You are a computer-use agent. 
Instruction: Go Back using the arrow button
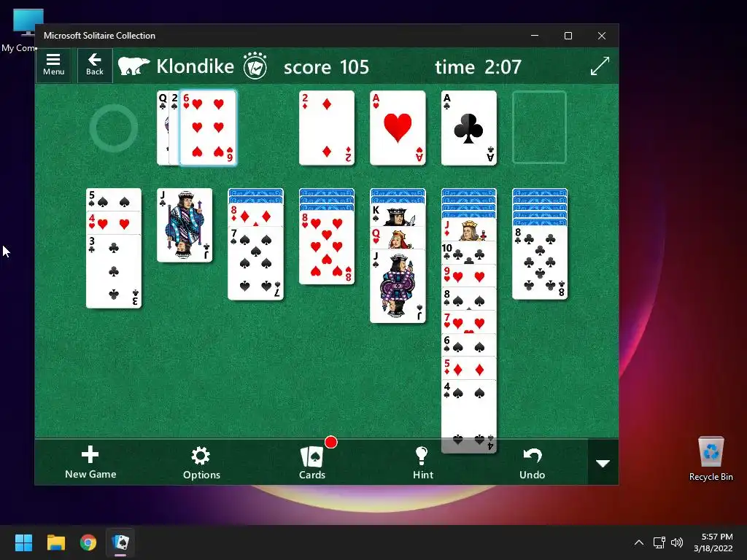pos(95,65)
